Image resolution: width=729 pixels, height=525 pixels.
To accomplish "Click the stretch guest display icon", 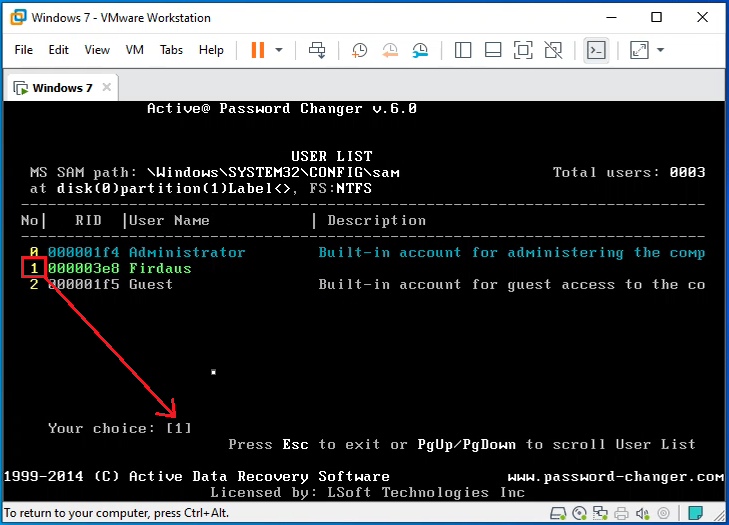I will (639, 50).
